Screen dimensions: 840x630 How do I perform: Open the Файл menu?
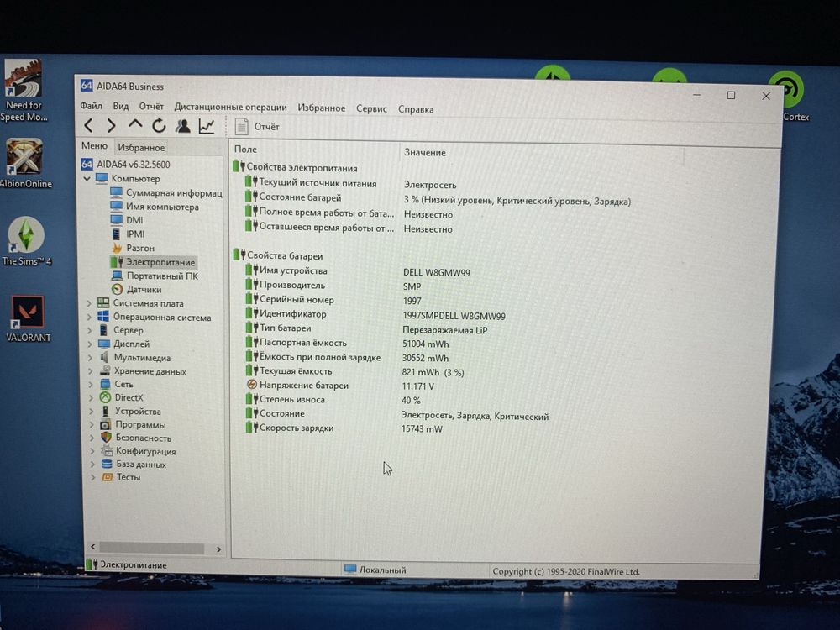point(91,106)
